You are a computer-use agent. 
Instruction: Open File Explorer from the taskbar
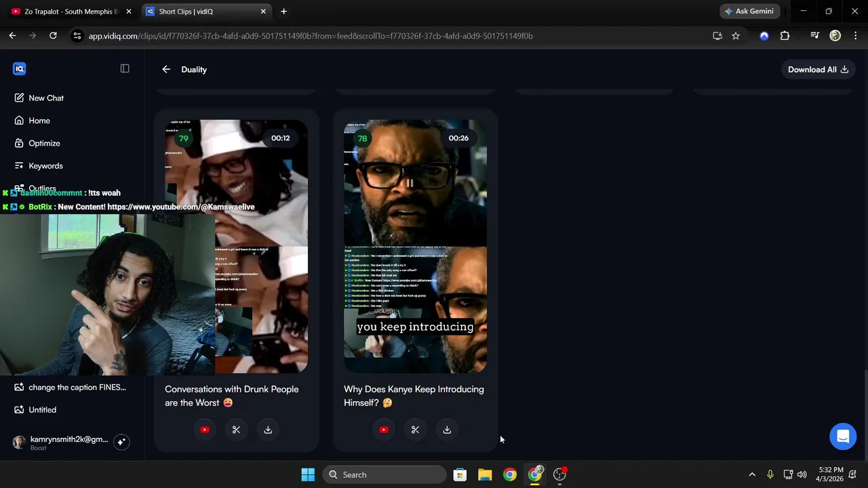[485, 474]
